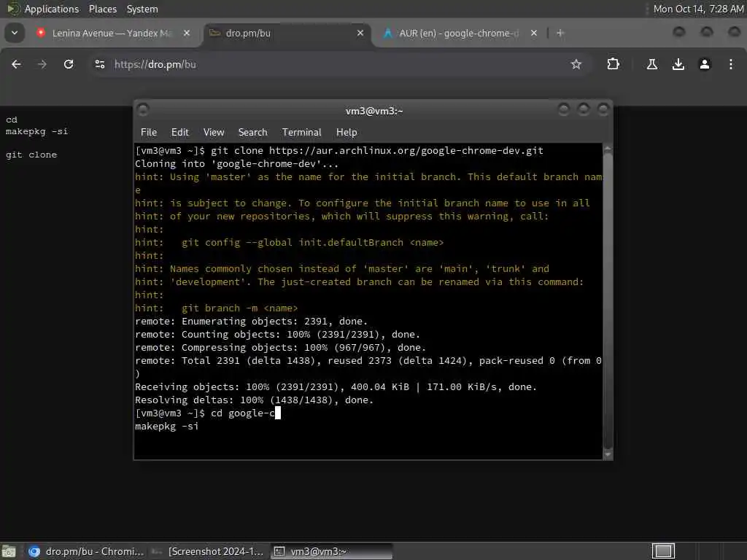This screenshot has width=747, height=560.
Task: Open terminal File menu
Action: point(149,133)
